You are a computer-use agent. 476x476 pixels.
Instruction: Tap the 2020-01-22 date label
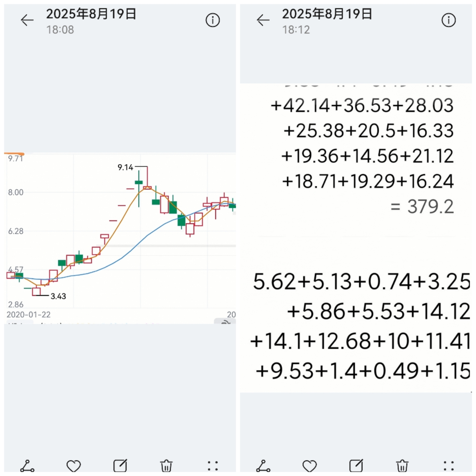pyautogui.click(x=29, y=315)
